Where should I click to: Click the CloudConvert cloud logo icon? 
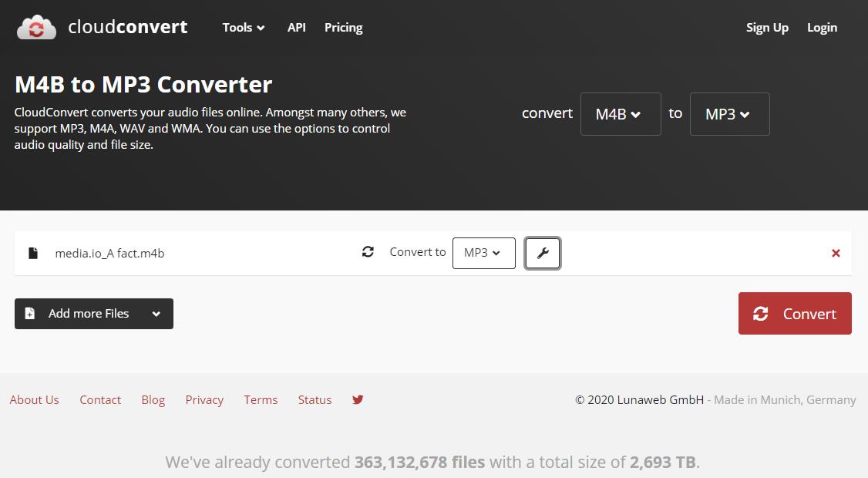pos(36,27)
